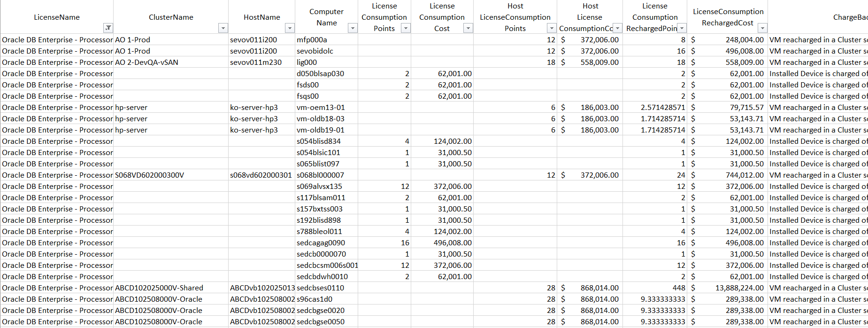Select the sedcbses0110 cell
This screenshot has width=868, height=328.
[326, 288]
